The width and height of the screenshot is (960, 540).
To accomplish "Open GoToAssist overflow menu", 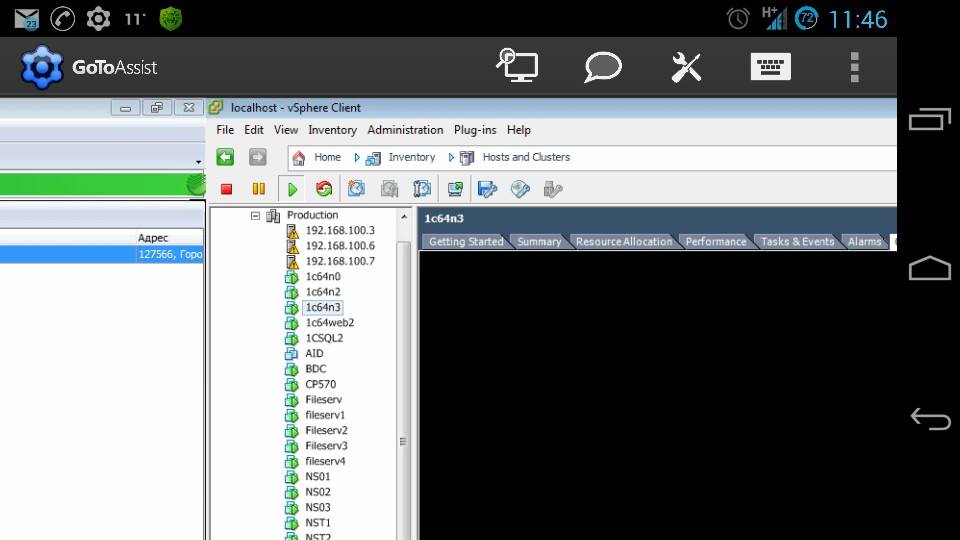I will click(x=855, y=67).
